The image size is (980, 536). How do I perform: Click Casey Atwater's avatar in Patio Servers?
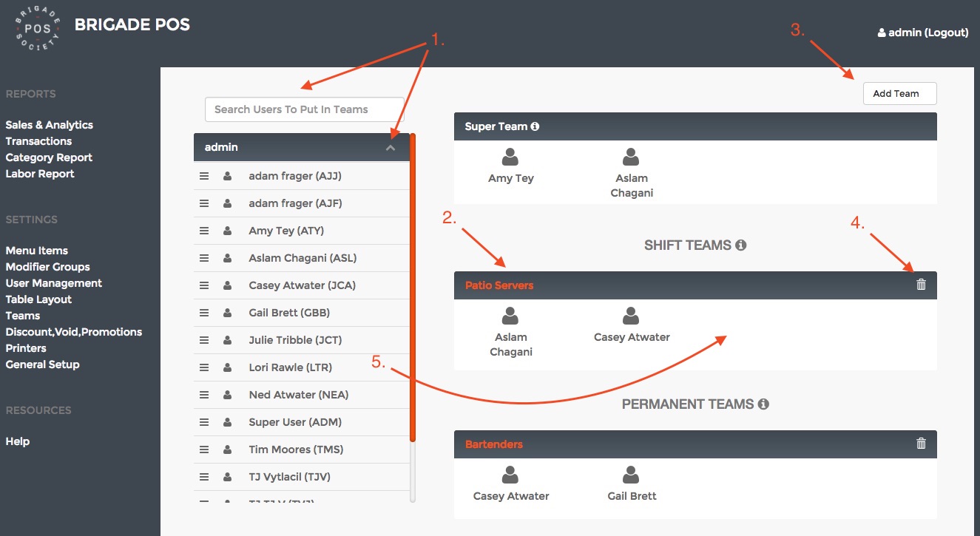coord(631,316)
